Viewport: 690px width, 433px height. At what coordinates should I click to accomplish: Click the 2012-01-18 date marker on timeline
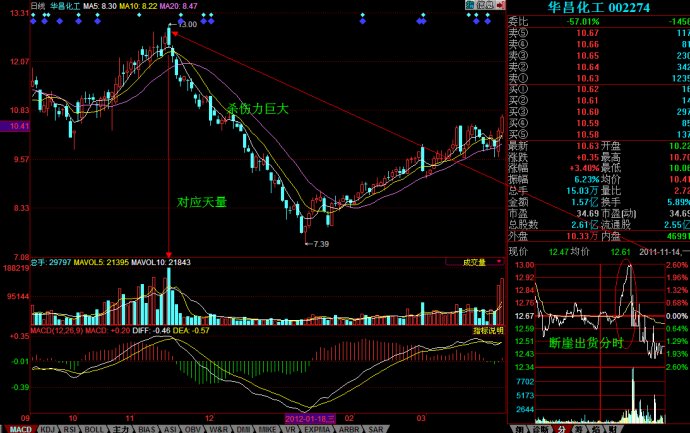point(308,418)
